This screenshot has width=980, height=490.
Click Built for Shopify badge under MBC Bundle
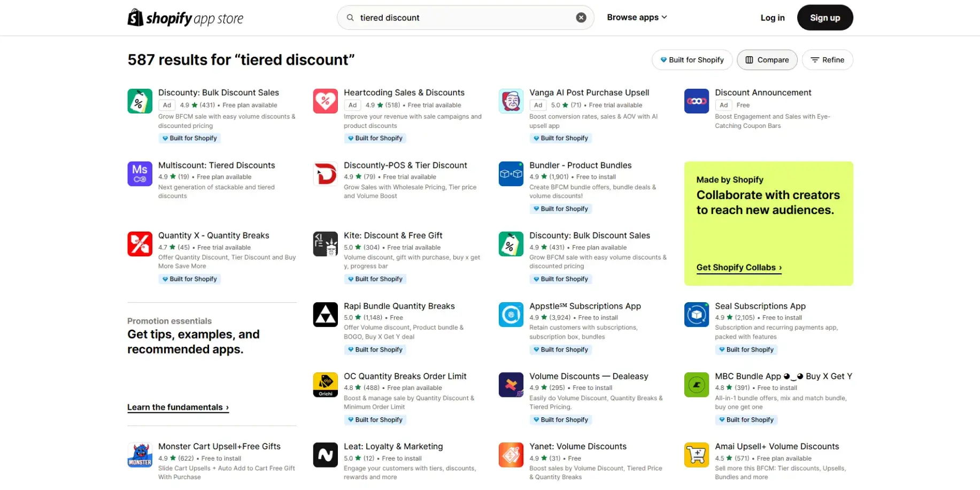(746, 419)
